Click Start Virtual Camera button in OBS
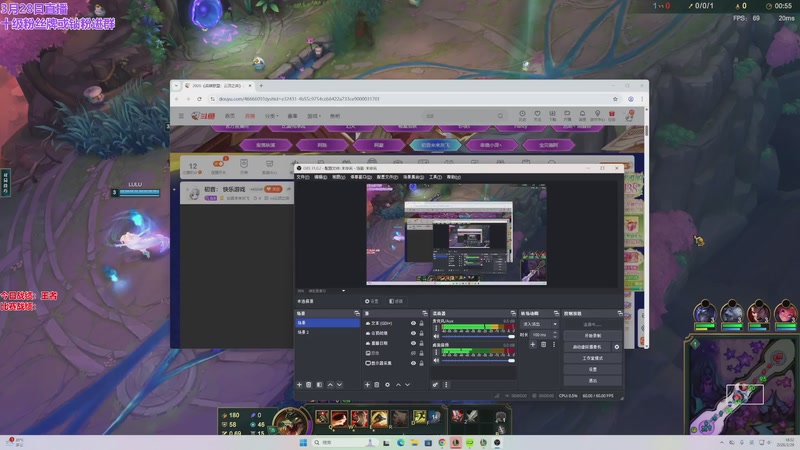800x450 pixels. 587,347
